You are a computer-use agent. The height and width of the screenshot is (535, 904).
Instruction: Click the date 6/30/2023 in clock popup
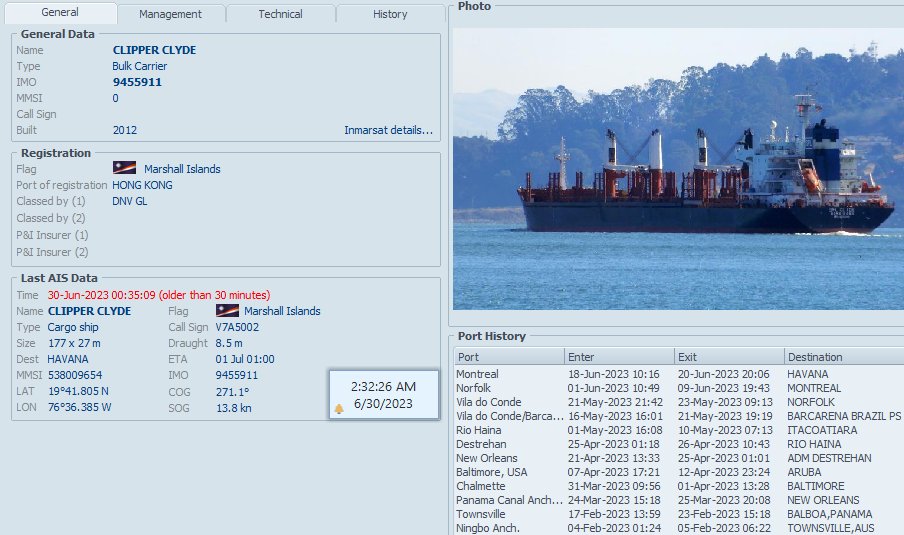click(x=383, y=404)
